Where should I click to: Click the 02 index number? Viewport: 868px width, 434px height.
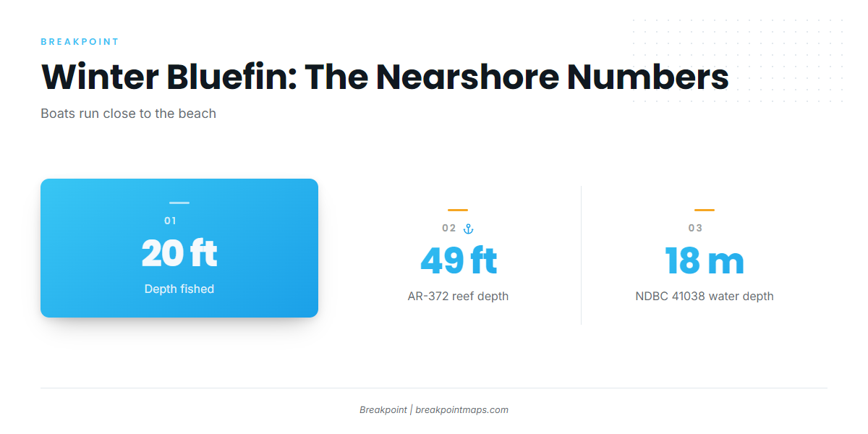tap(449, 229)
